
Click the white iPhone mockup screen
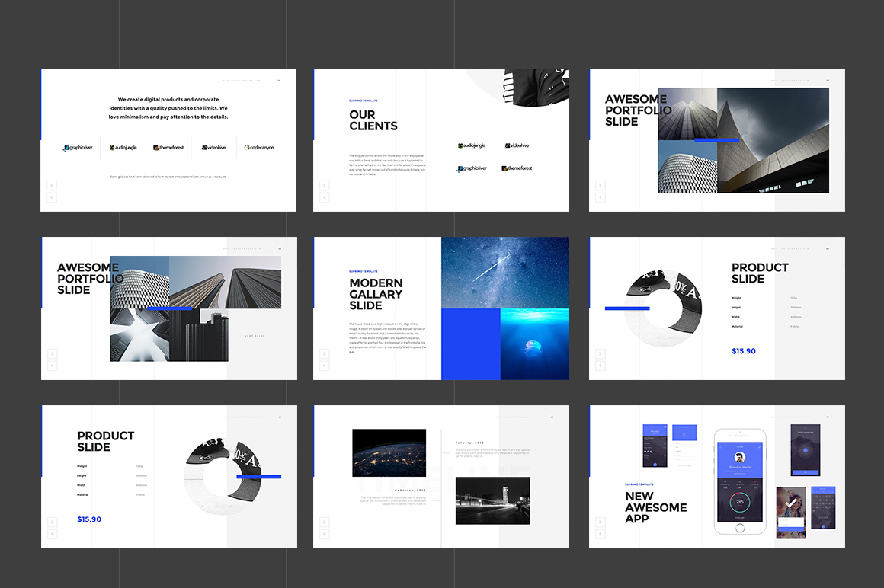coord(738,481)
